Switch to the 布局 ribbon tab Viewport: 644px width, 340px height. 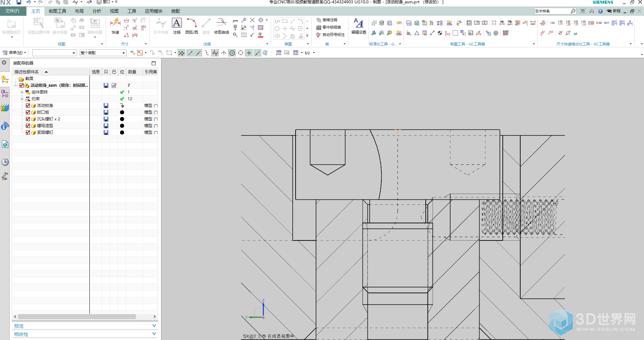(x=79, y=11)
